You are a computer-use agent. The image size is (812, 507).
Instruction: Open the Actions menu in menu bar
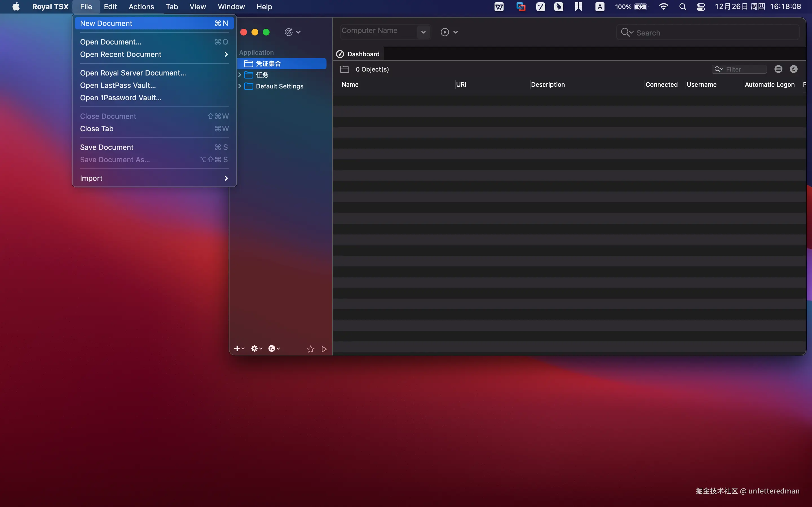coord(141,7)
